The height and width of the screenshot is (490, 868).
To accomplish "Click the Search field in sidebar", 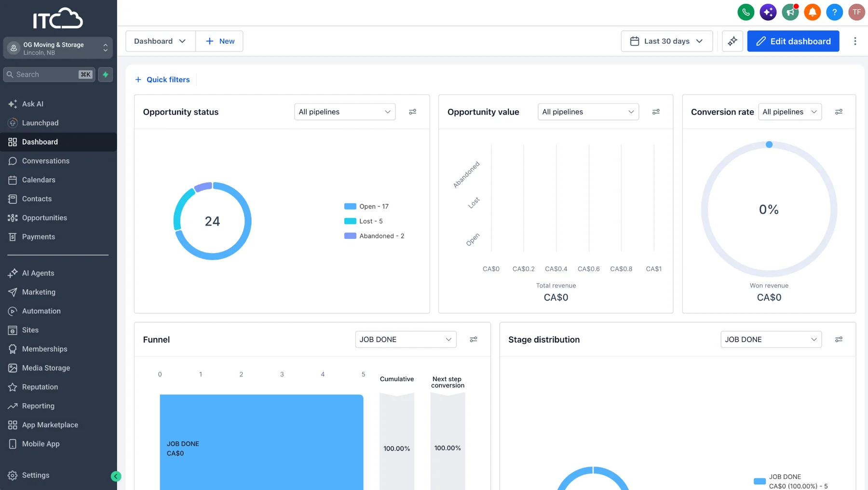I will pos(49,74).
